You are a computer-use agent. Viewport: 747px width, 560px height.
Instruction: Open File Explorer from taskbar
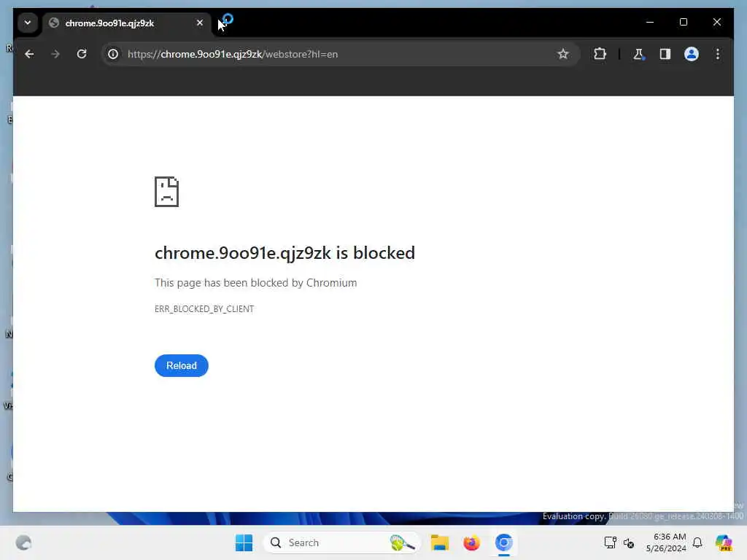440,542
